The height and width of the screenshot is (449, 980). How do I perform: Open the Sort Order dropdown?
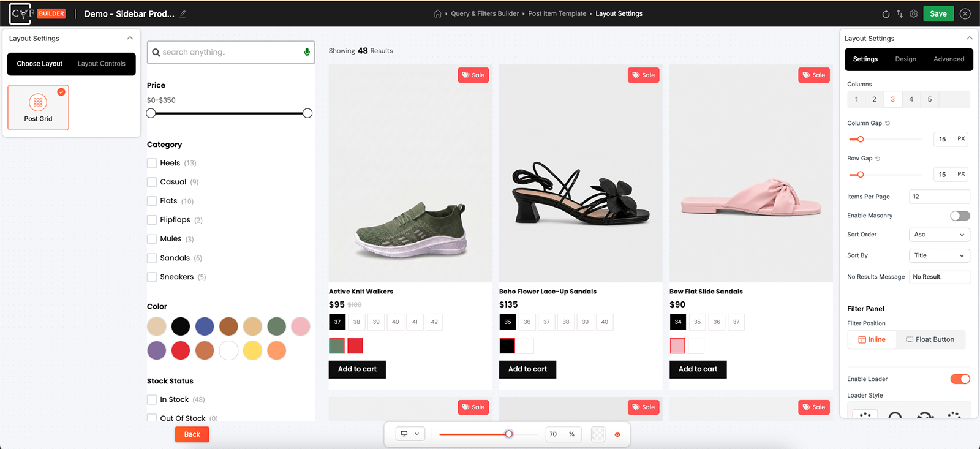point(939,235)
